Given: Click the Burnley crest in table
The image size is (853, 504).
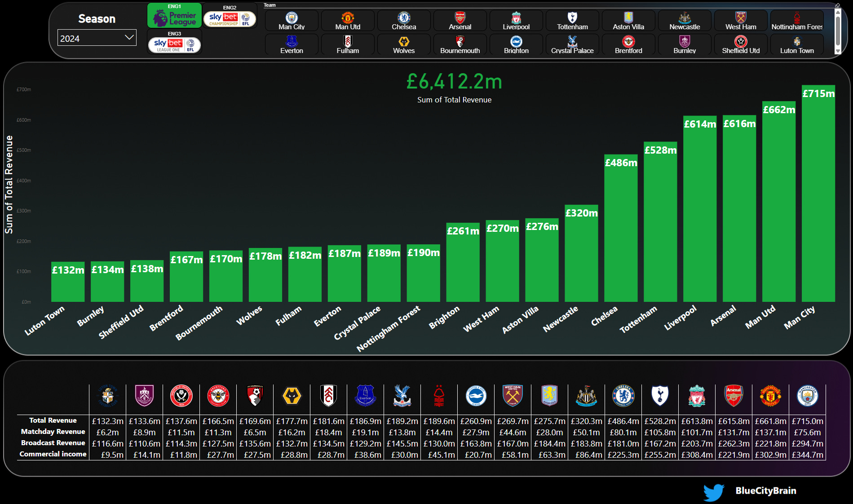Looking at the screenshot, I should (145, 396).
